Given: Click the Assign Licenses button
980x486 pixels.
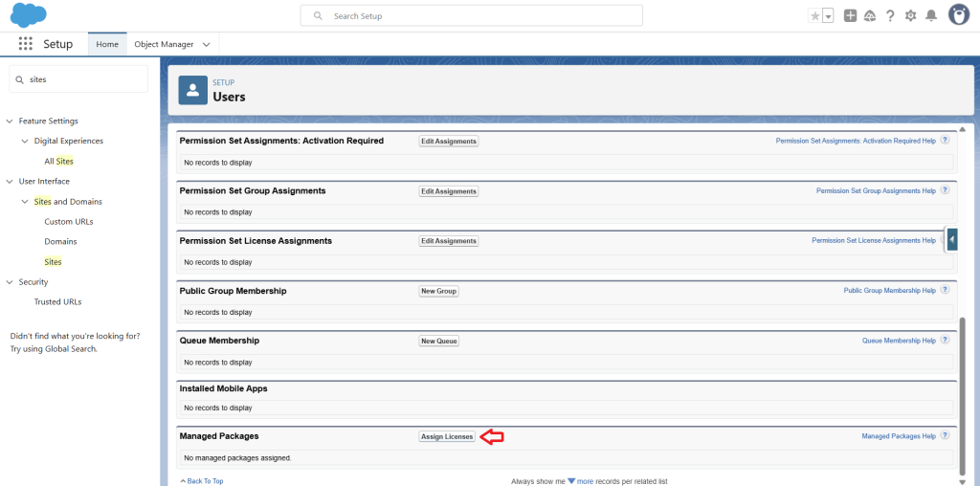Looking at the screenshot, I should click(447, 436).
